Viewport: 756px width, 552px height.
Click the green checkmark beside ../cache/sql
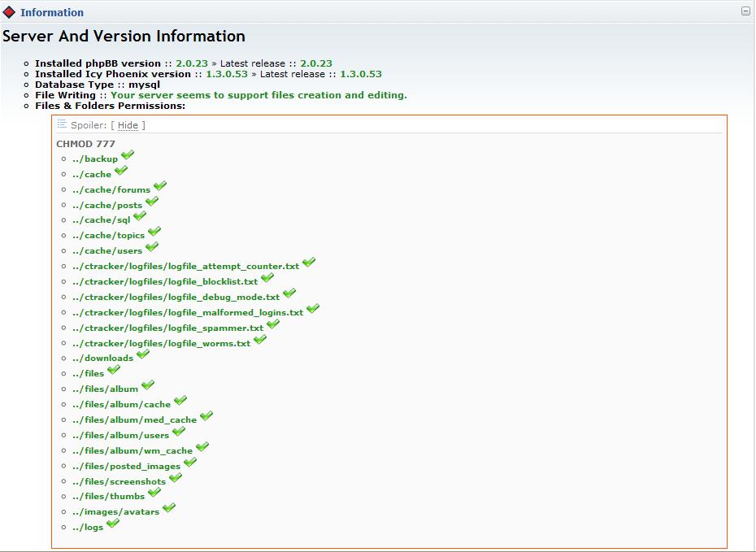140,216
